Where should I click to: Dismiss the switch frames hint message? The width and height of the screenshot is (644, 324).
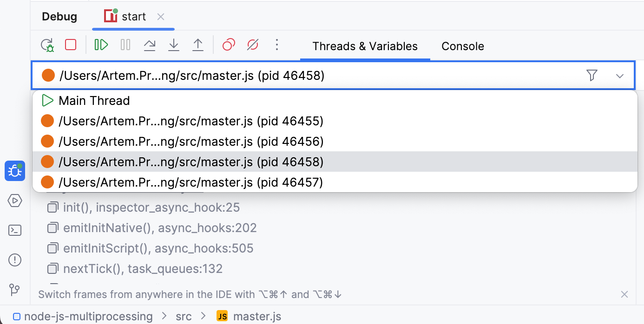pyautogui.click(x=624, y=294)
